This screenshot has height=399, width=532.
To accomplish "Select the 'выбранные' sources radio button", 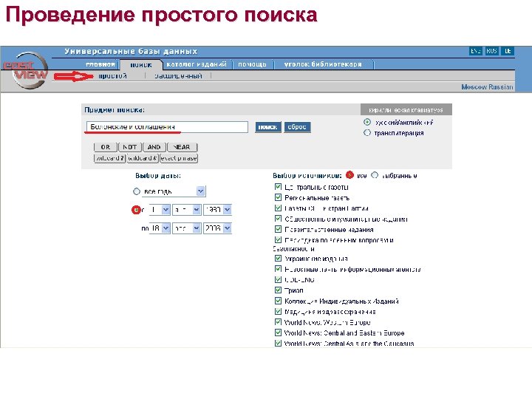I will tap(374, 175).
